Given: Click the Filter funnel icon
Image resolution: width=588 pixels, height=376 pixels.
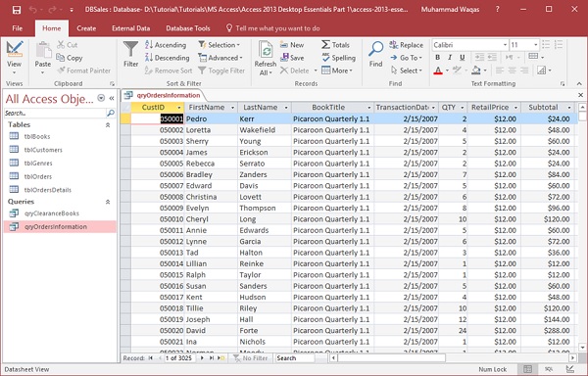Looking at the screenshot, I should point(130,50).
